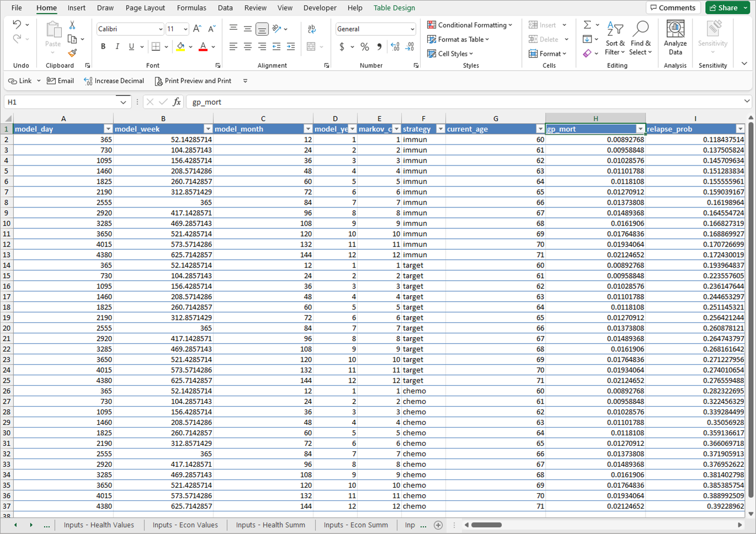Click Find & Select button

(x=641, y=38)
